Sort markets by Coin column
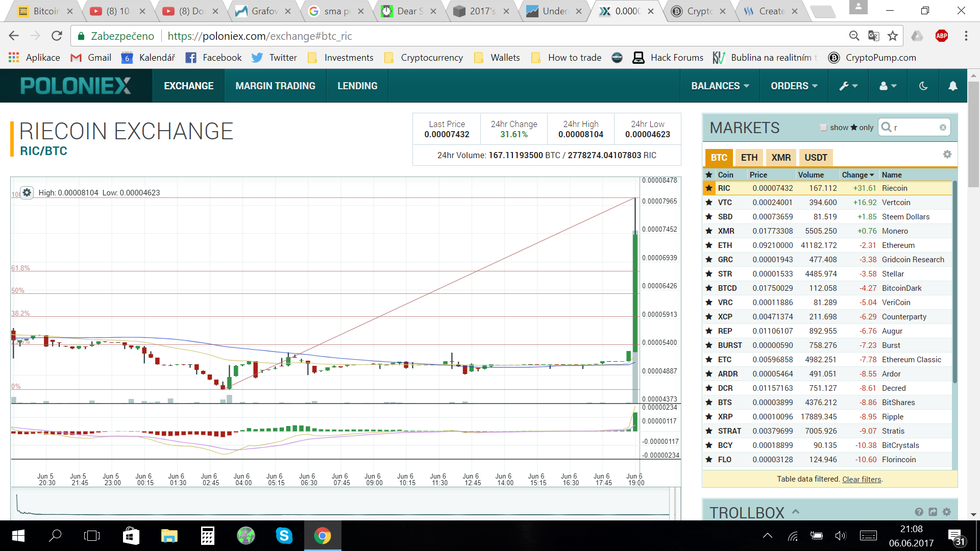Viewport: 980px width, 551px height. click(x=725, y=175)
